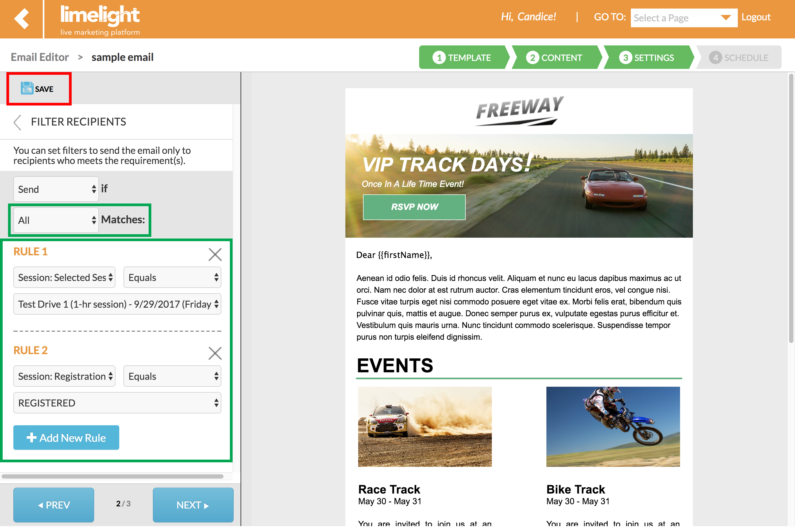Click the vertical scrollbar of the preview
This screenshot has width=795, height=532.
[x=791, y=209]
